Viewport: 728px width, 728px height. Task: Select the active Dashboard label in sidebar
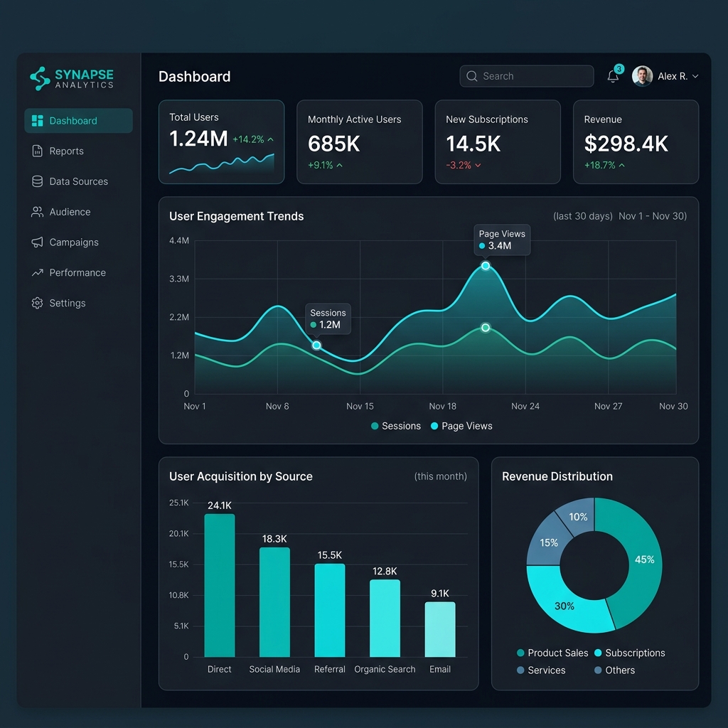[x=73, y=121]
